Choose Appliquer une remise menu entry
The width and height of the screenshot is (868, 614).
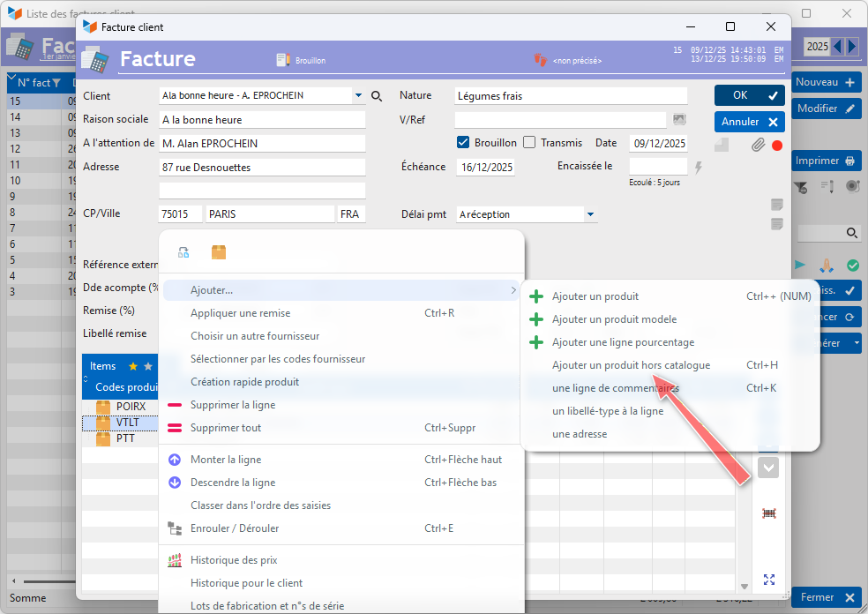(x=240, y=313)
